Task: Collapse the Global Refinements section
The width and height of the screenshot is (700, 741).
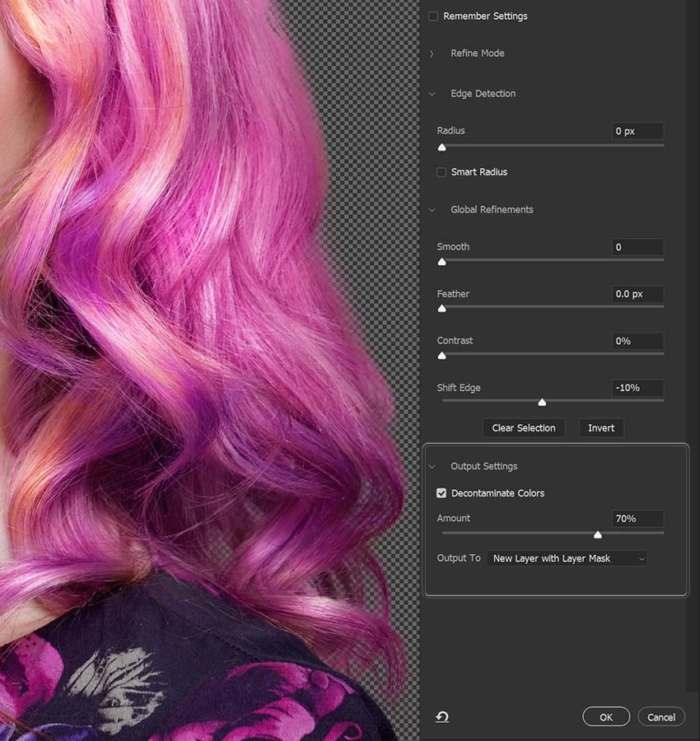Action: coord(432,210)
